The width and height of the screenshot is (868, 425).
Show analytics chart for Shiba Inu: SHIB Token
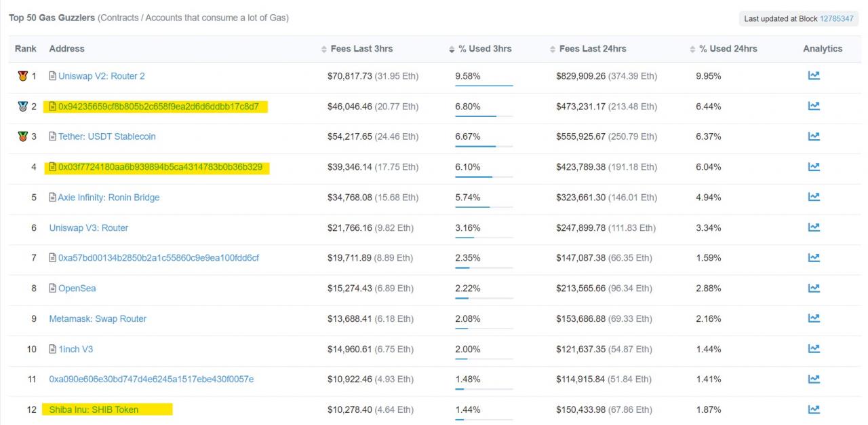814,409
